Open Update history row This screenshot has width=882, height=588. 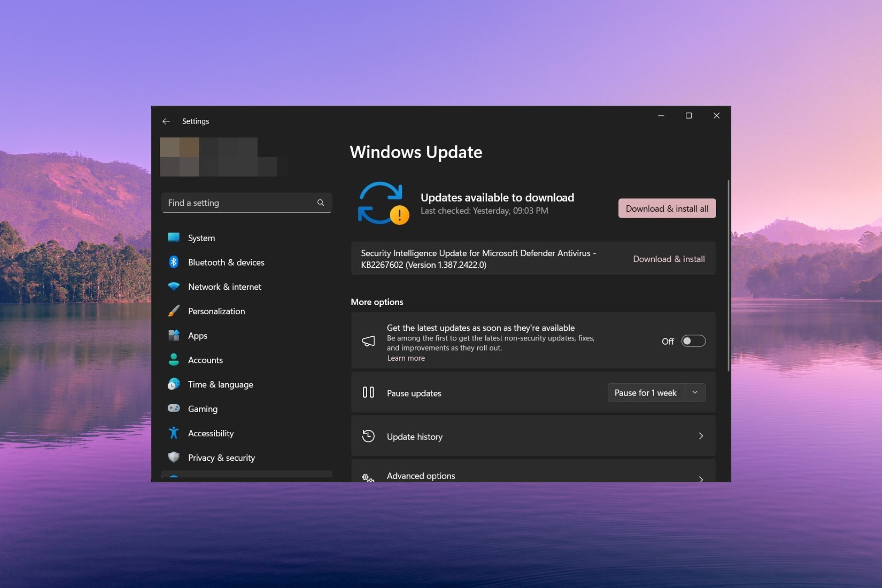(533, 436)
